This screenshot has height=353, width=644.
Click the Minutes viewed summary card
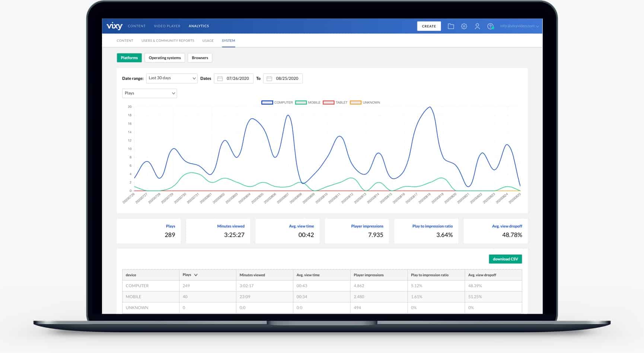tap(218, 231)
